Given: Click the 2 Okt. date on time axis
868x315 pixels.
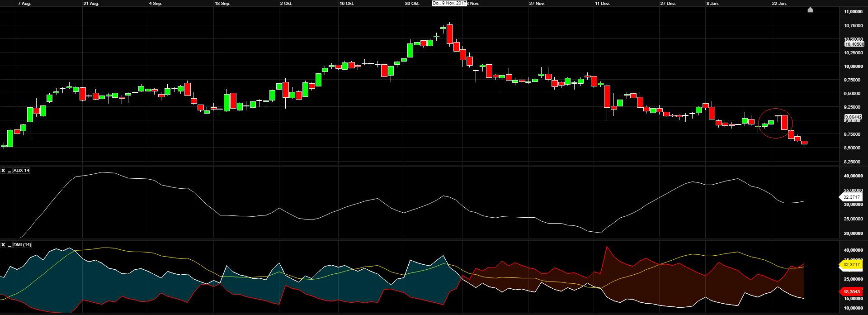Looking at the screenshot, I should click(286, 4).
